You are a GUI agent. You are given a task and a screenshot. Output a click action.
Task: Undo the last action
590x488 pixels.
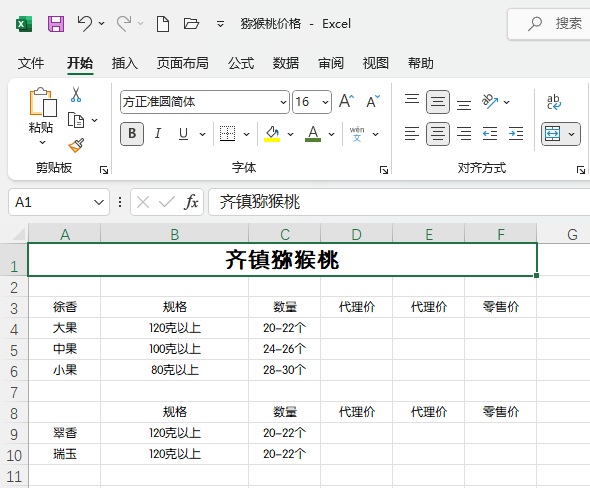click(x=85, y=24)
